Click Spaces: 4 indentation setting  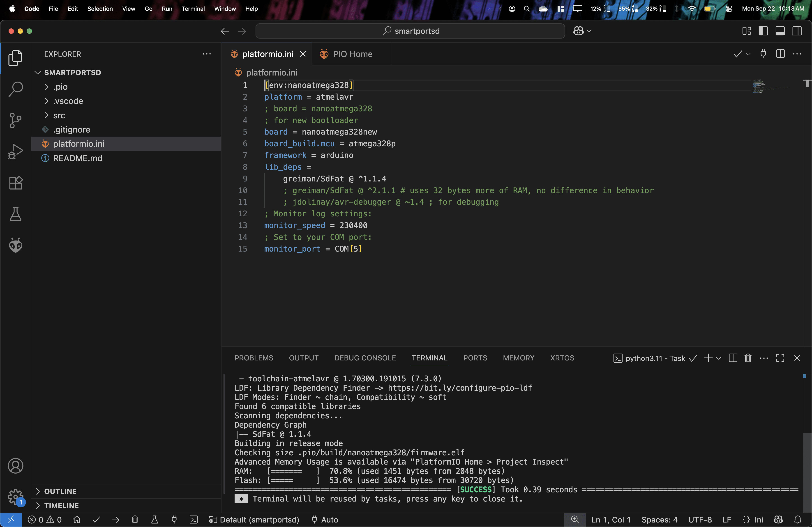[x=659, y=520]
